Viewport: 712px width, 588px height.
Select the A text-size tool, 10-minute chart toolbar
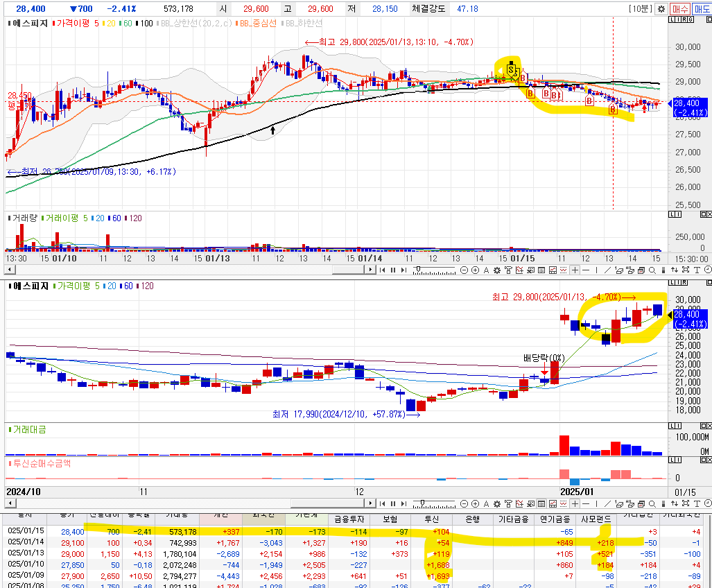(x=486, y=270)
